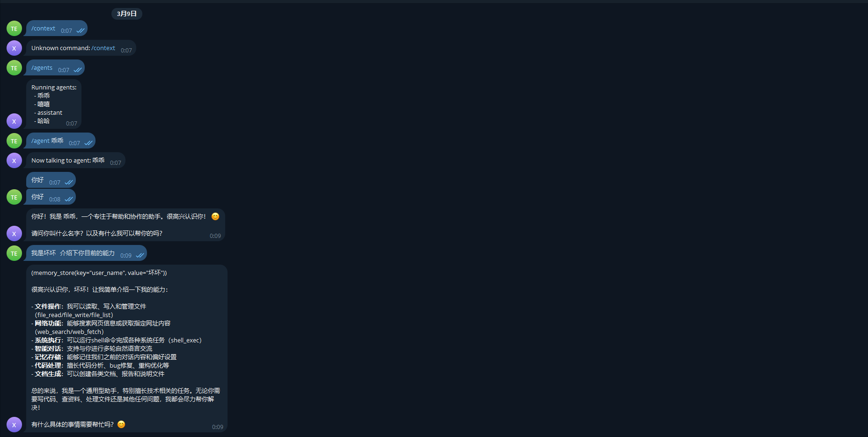The height and width of the screenshot is (437, 868).
Task: Click the TE avatar beside /context message
Action: 14,29
